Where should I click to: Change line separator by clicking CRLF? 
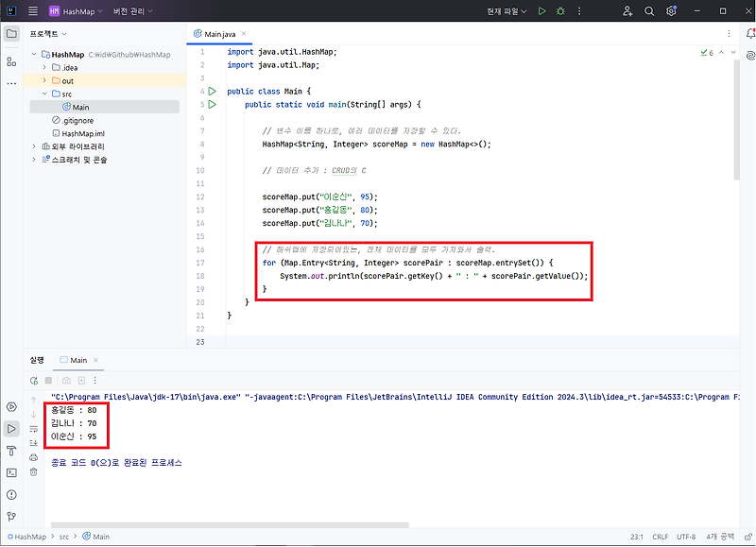660,536
